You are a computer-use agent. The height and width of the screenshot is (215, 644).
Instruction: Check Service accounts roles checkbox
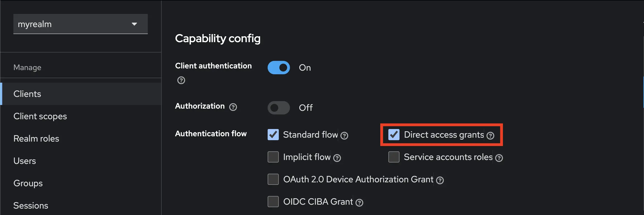pos(394,157)
